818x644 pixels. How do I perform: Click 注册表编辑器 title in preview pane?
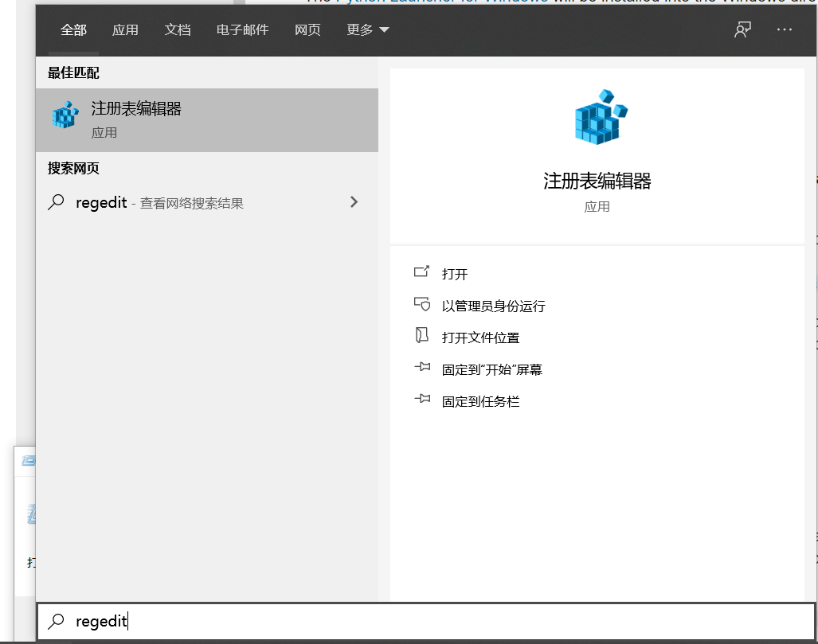[x=597, y=181]
